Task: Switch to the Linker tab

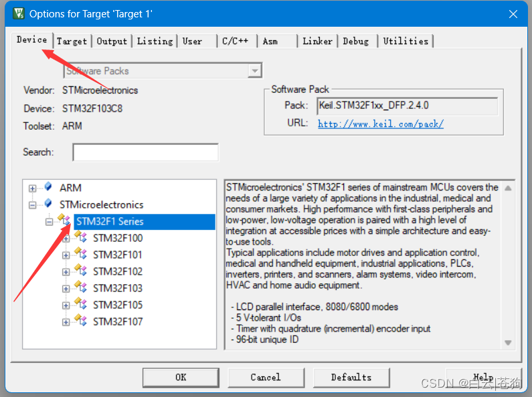Action: [318, 41]
